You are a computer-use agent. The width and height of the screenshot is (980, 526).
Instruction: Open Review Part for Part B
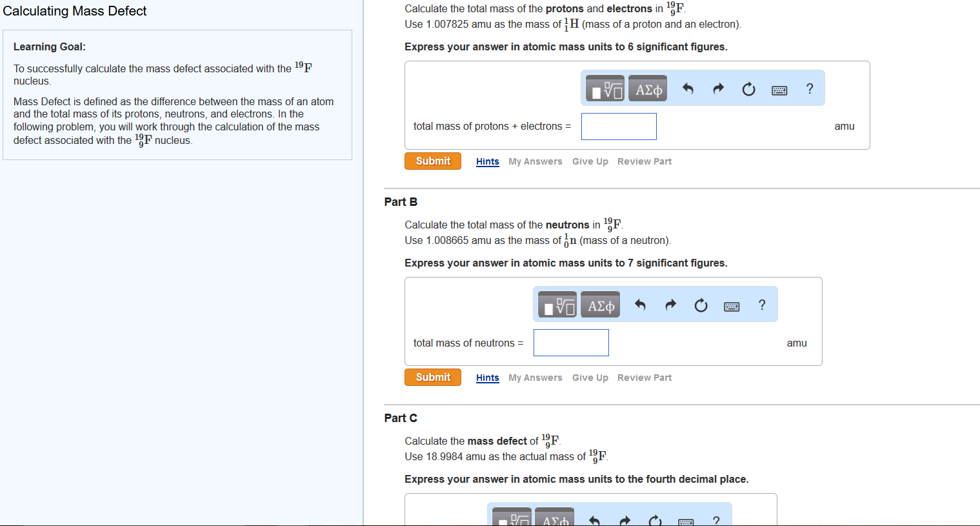click(645, 378)
